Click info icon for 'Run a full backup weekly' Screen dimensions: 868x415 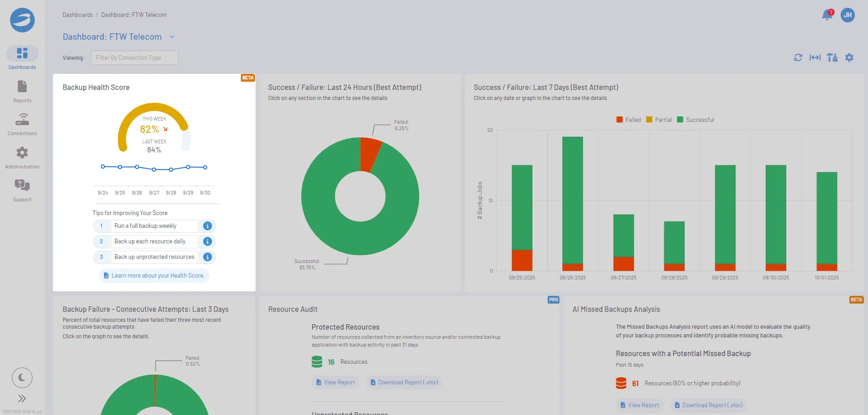(x=208, y=226)
